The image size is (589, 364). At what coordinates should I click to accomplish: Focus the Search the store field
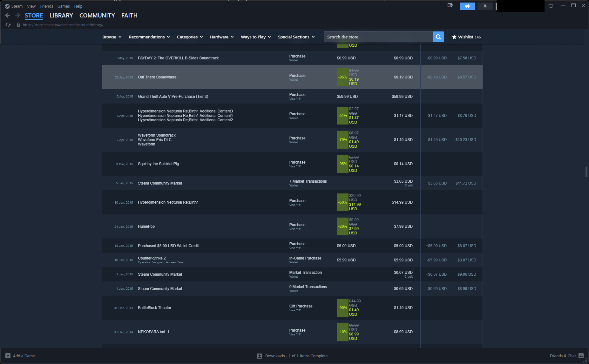(378, 37)
